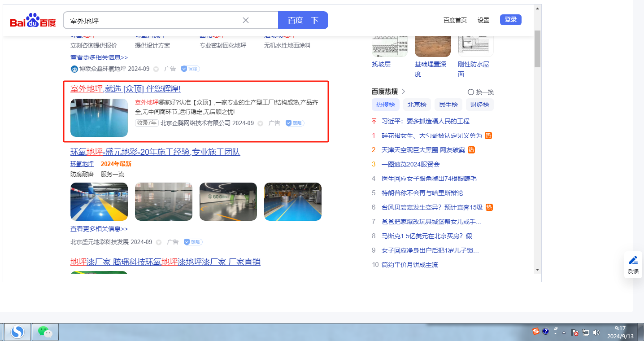Open WeChat from the taskbar
The width and height of the screenshot is (644, 341).
point(45,332)
